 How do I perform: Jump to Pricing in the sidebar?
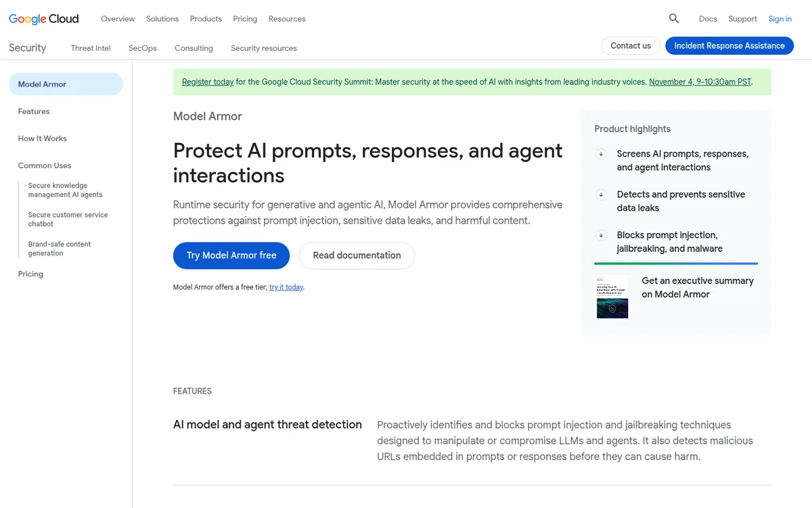30,274
